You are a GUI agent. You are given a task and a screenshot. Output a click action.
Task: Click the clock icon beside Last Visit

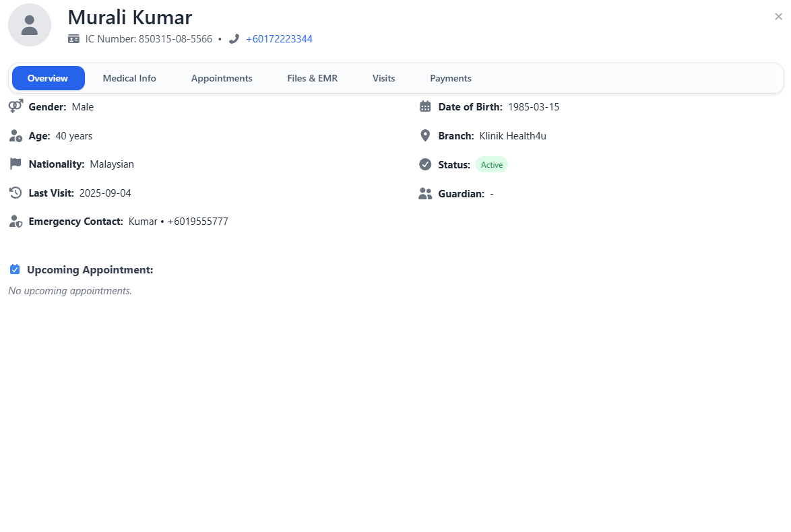pos(15,192)
